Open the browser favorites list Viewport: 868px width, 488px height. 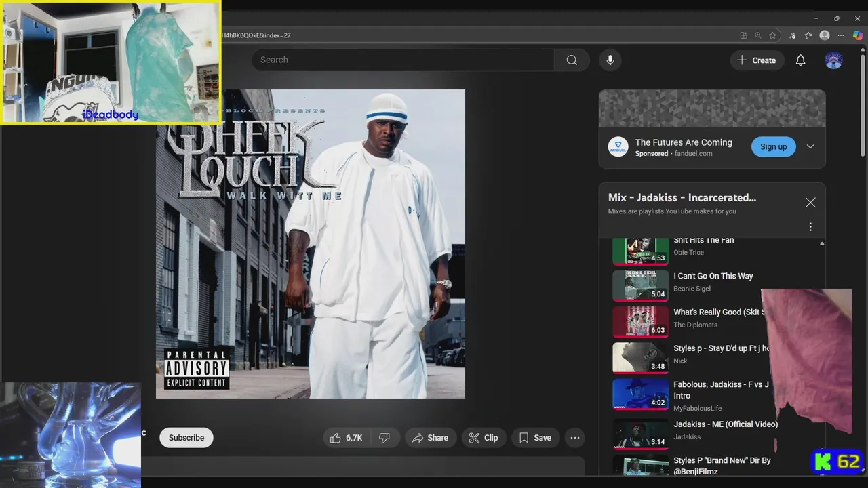tap(808, 35)
